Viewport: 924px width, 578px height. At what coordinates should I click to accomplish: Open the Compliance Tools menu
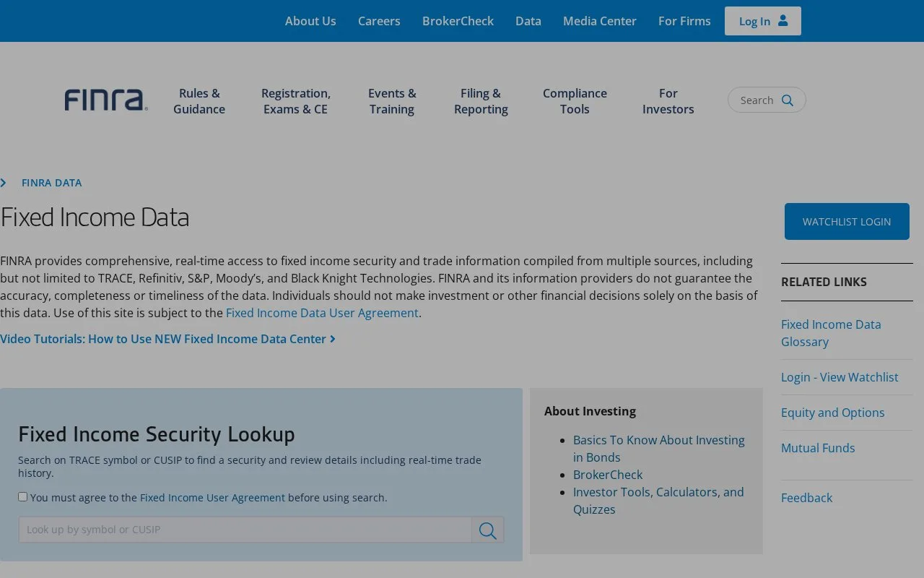[575, 101]
